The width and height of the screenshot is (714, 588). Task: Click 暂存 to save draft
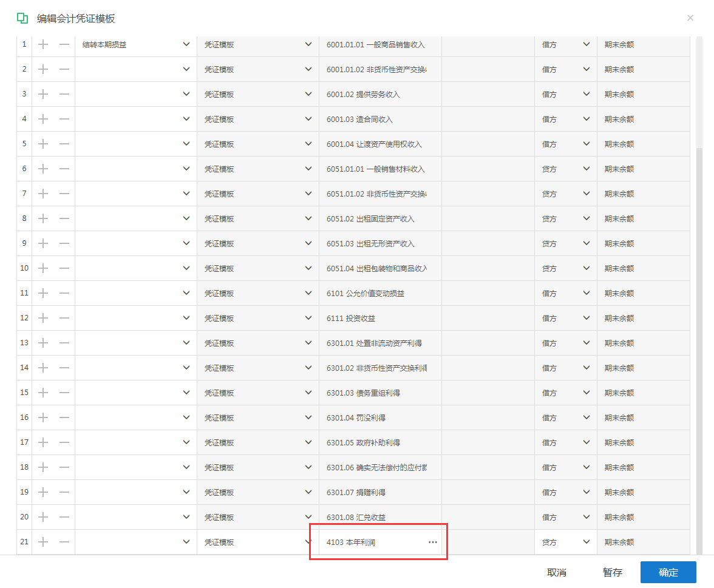point(612,573)
